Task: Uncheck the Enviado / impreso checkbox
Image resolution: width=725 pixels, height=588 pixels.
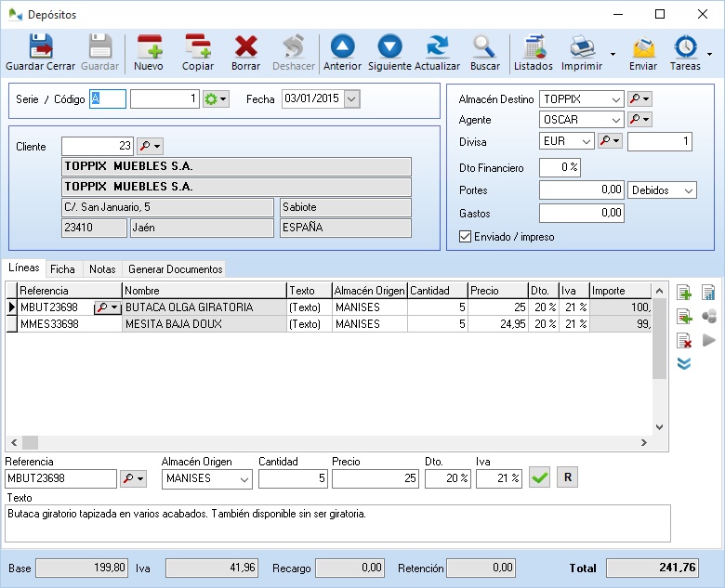Action: [x=466, y=237]
